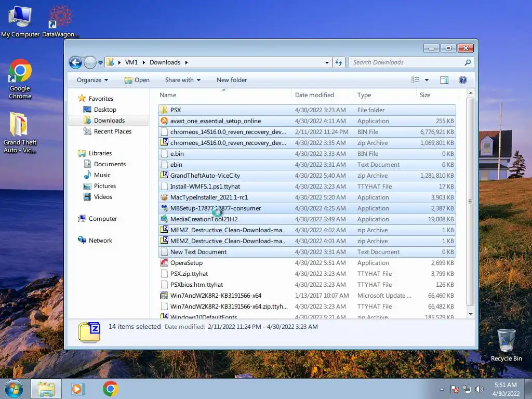This screenshot has width=532, height=399.
Task: Open the Help icon
Action: 463,80
